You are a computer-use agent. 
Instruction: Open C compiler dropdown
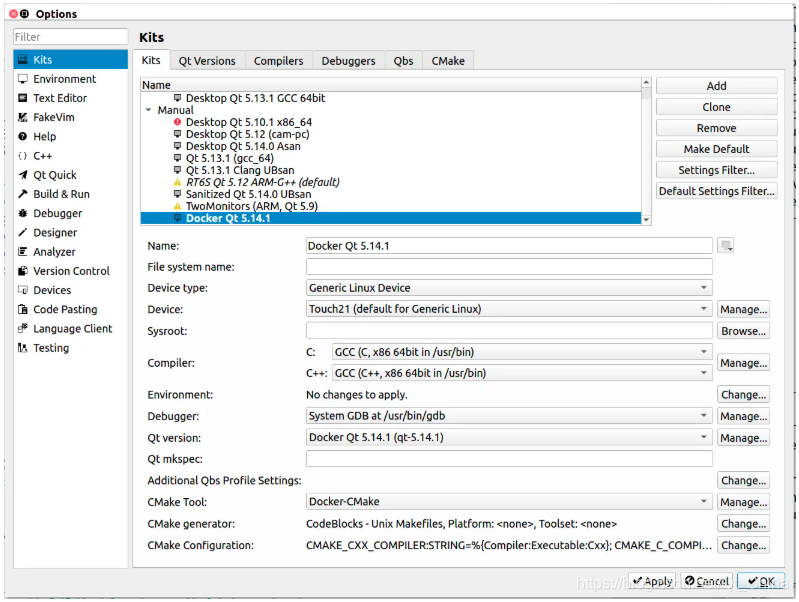point(522,352)
